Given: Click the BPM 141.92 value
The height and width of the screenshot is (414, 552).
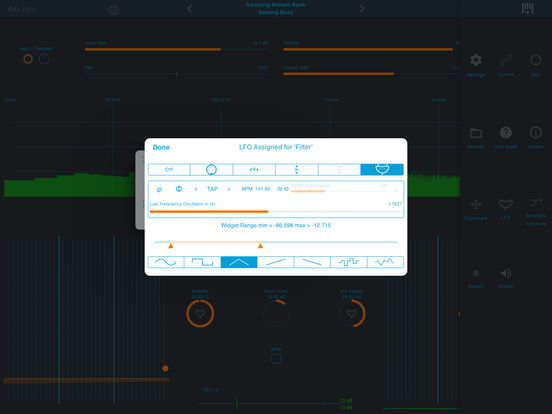Looking at the screenshot, I should click(x=256, y=189).
